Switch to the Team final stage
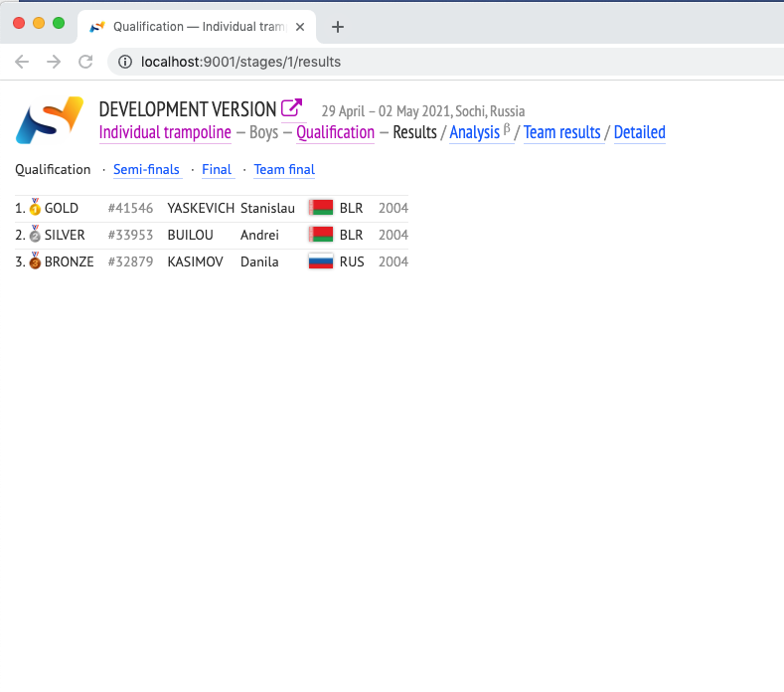784x692 pixels. 284,170
